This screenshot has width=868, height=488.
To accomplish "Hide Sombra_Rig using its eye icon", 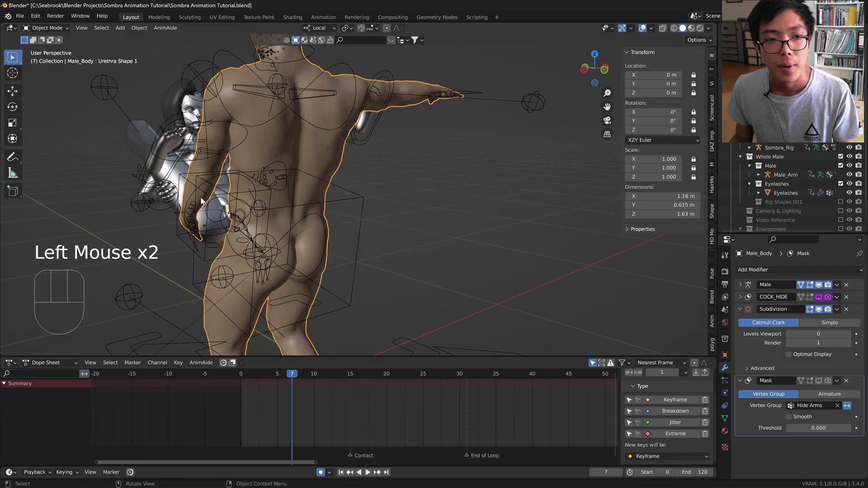I will point(849,147).
